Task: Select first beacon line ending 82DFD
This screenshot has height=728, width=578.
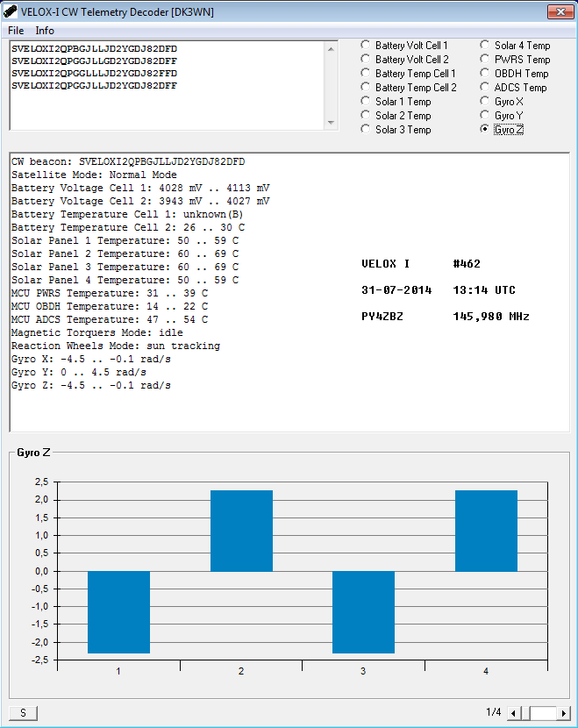Action: click(94, 49)
